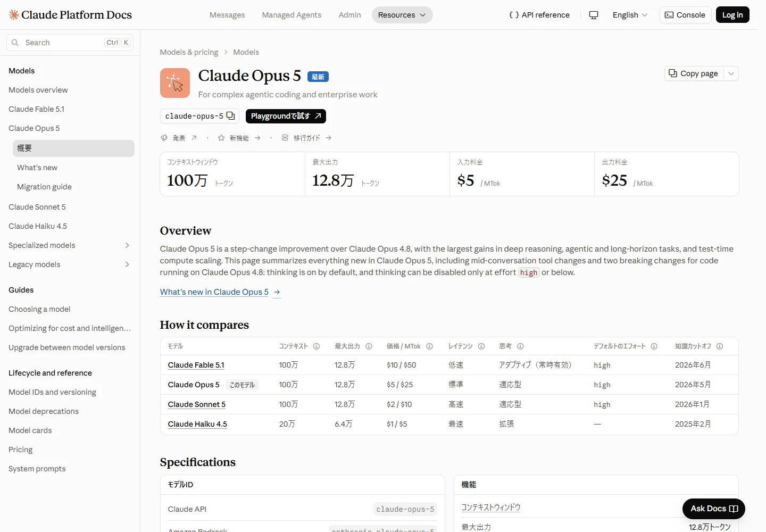This screenshot has width=766, height=532.
Task: Open Claude Haiku 4.5 in the comparison table
Action: [x=197, y=424]
